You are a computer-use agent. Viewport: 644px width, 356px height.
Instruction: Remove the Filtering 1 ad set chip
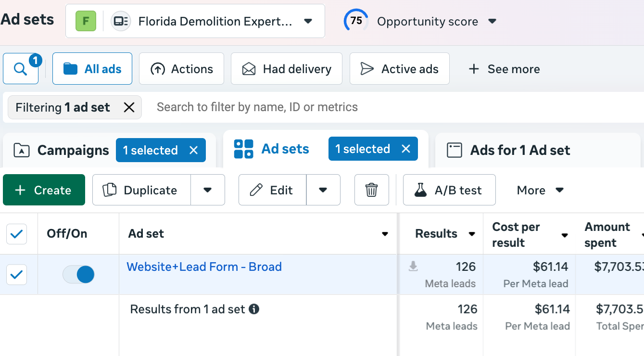click(129, 107)
